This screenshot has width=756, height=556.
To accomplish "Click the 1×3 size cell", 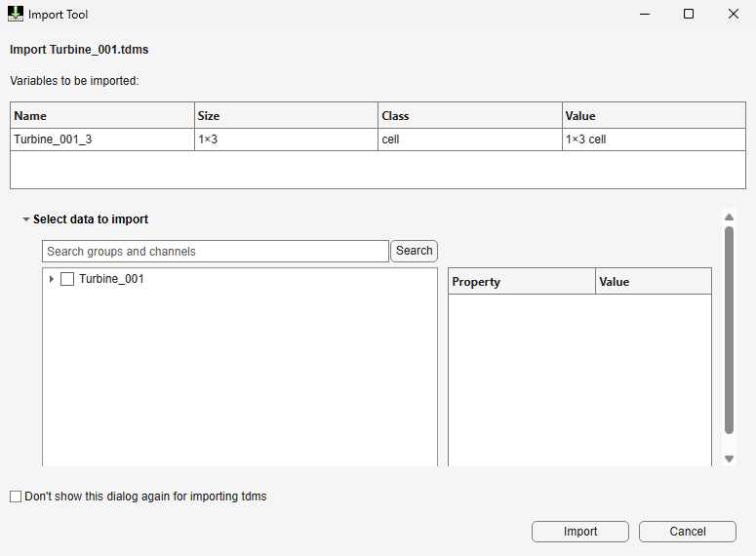I will (287, 139).
